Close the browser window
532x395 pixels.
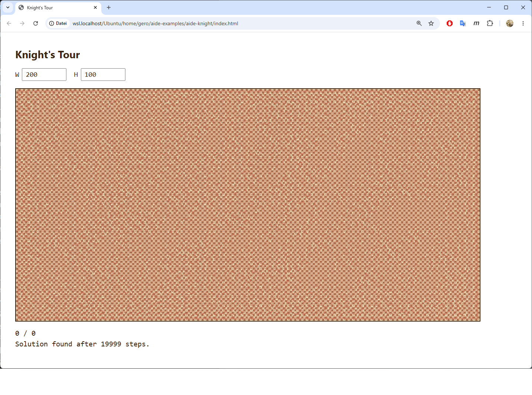click(523, 7)
